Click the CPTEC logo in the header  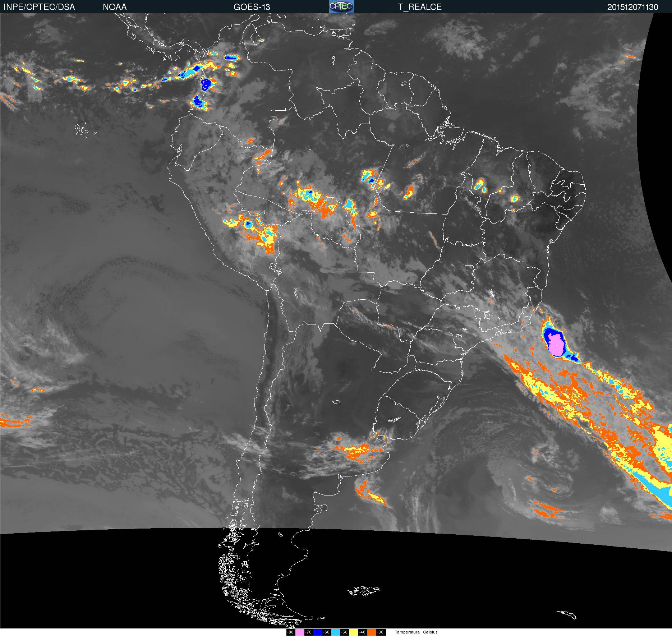(x=341, y=6)
